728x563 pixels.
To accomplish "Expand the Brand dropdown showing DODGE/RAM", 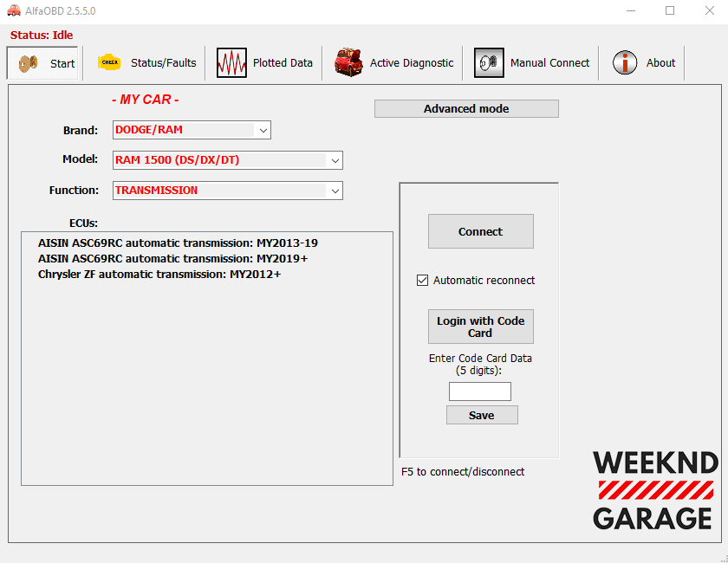I will click(x=263, y=130).
